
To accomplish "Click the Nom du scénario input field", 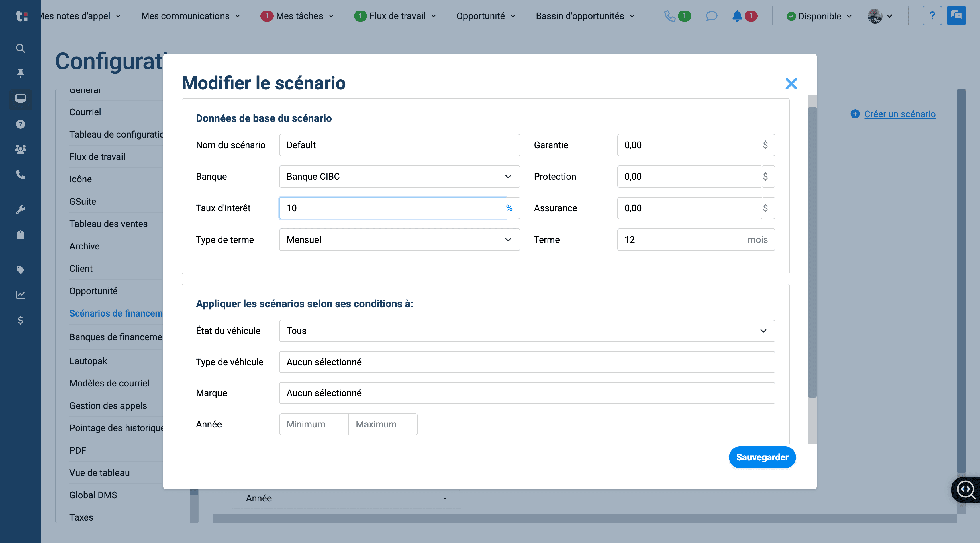I will 399,145.
